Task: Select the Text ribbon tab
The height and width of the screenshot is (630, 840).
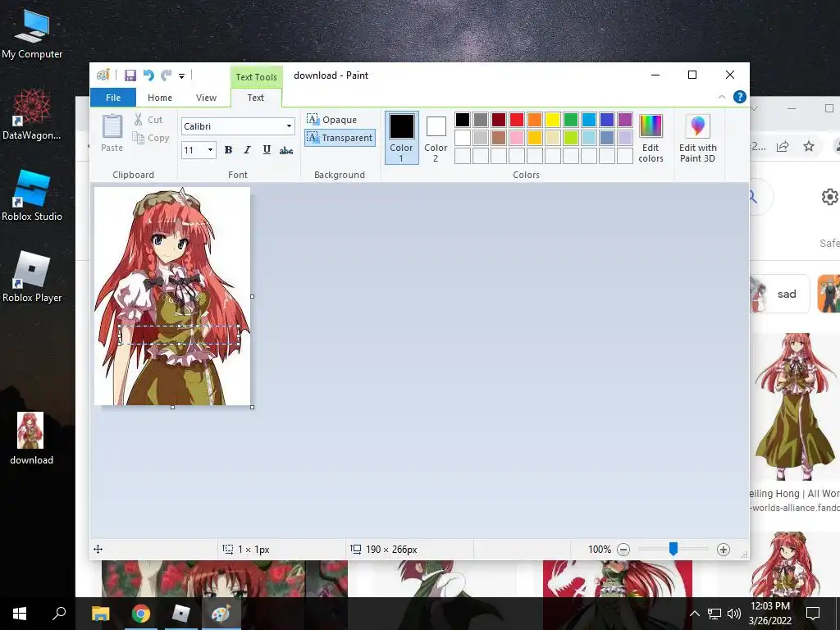Action: pos(256,98)
